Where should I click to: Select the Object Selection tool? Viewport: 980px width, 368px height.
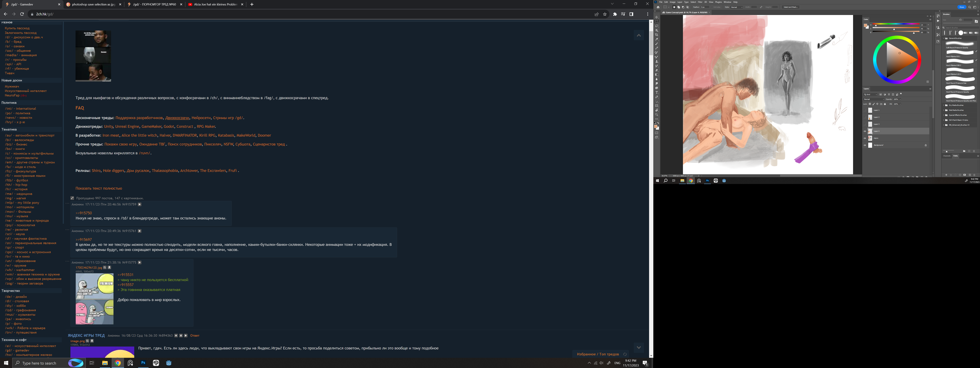657,30
